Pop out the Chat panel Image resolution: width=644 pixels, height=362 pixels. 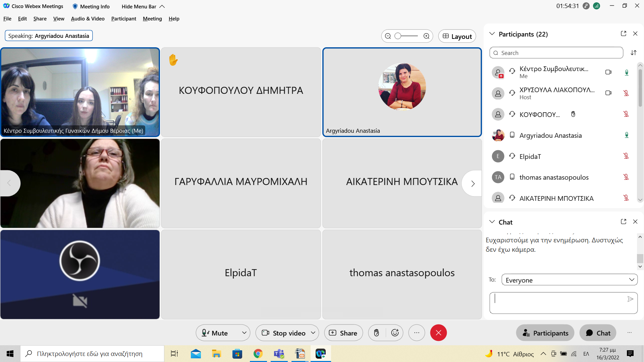pos(624,222)
